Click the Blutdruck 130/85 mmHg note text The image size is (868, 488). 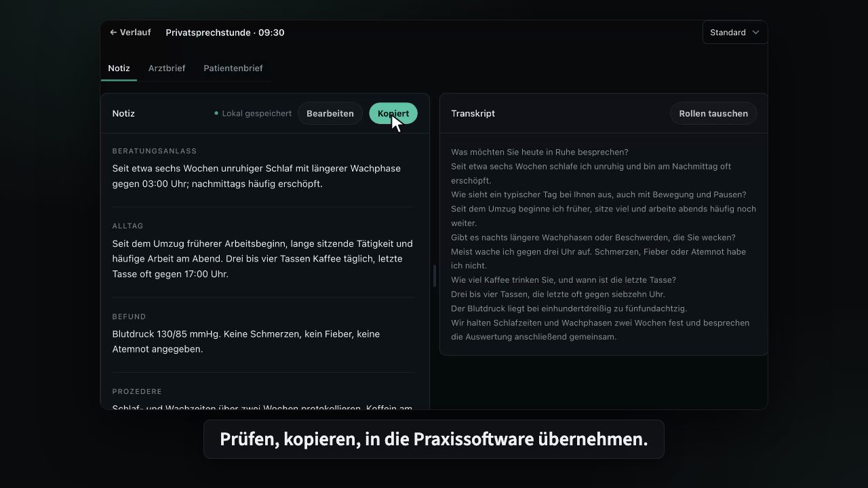click(246, 342)
